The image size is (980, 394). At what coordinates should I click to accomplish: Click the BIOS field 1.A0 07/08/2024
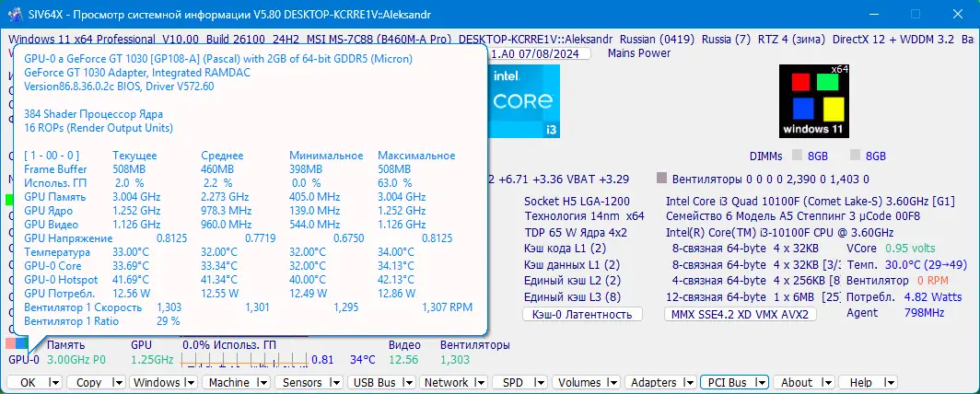540,53
